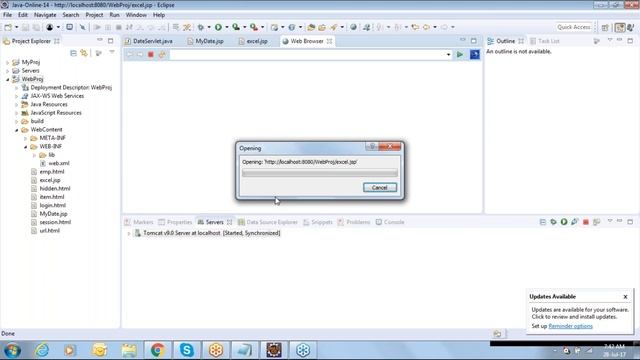Viewport: 640px width, 360px height.
Task: Toggle Link with Editor in Project Explorer
Action: pyautogui.click(x=84, y=53)
